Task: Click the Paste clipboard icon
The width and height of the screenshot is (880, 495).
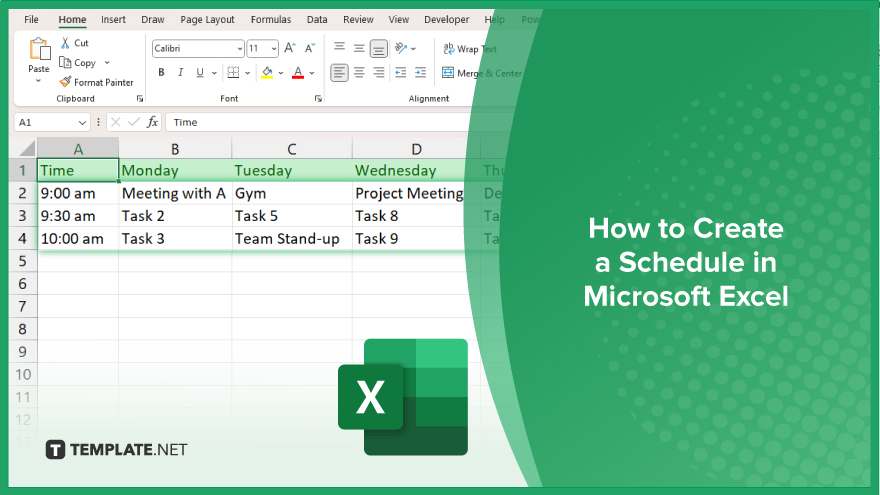Action: coord(39,49)
